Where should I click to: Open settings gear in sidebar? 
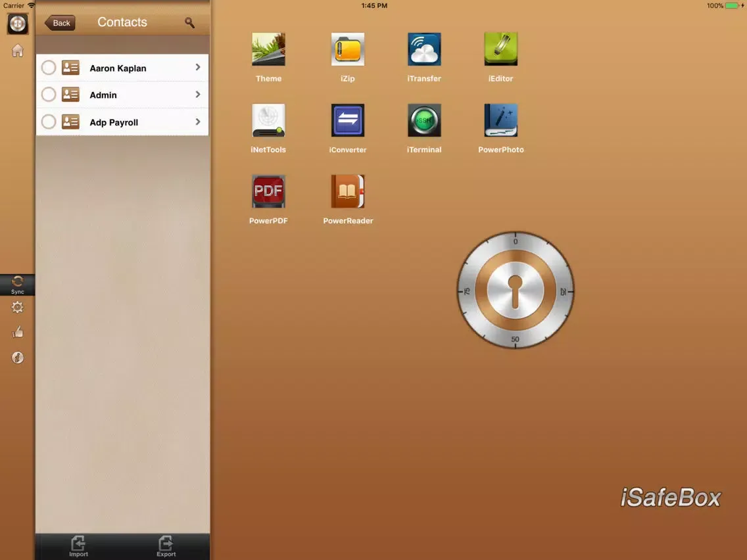click(x=18, y=307)
